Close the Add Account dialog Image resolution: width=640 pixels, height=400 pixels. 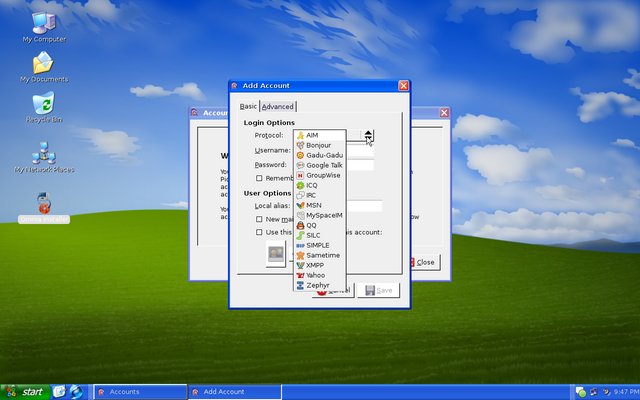pyautogui.click(x=403, y=85)
